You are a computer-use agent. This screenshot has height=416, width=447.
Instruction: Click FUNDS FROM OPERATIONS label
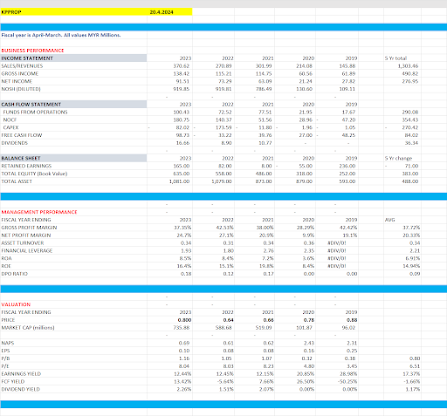(35, 112)
